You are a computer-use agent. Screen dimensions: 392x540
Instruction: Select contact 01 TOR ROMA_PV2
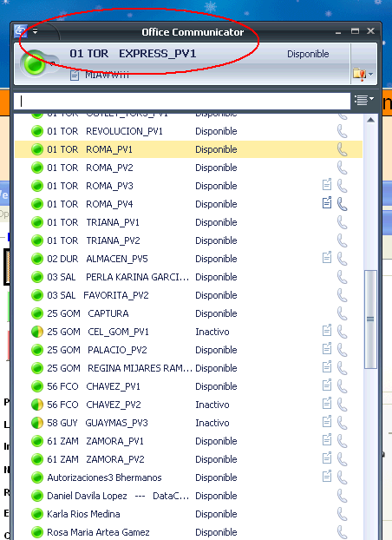[x=188, y=168]
